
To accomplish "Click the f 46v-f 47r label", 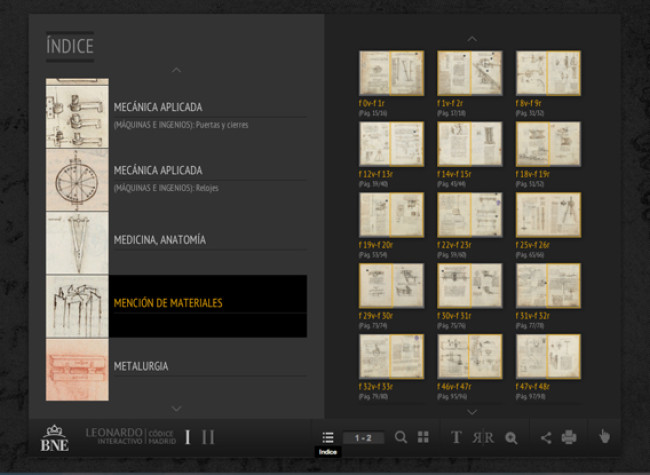I will coord(454,387).
